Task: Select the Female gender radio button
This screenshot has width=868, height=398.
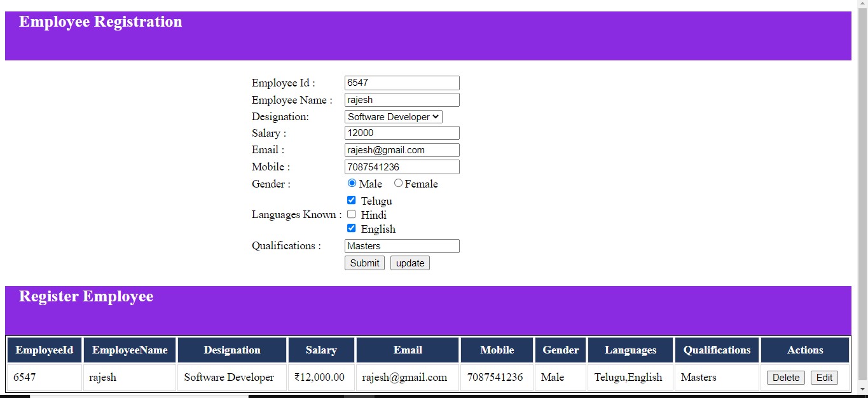Action: [397, 183]
